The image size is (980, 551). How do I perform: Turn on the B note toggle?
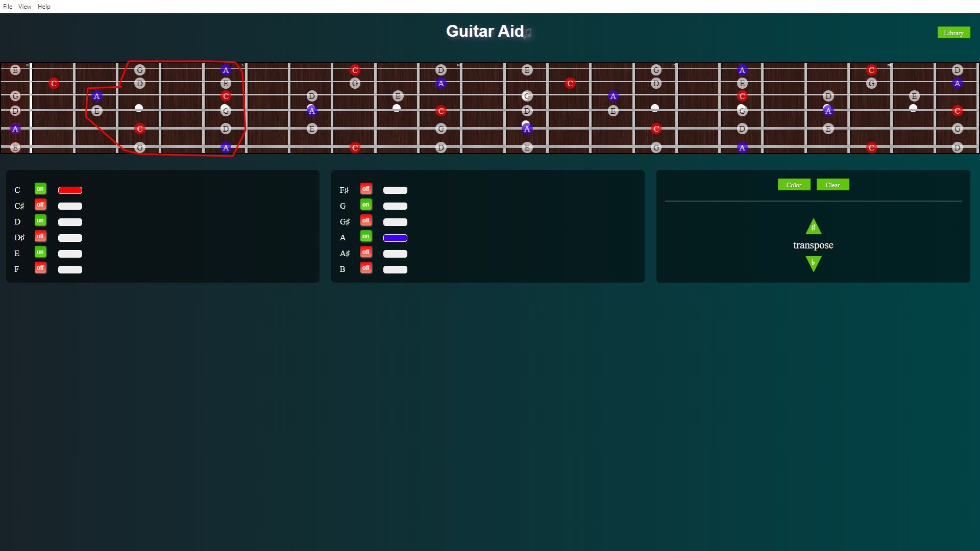tap(365, 268)
